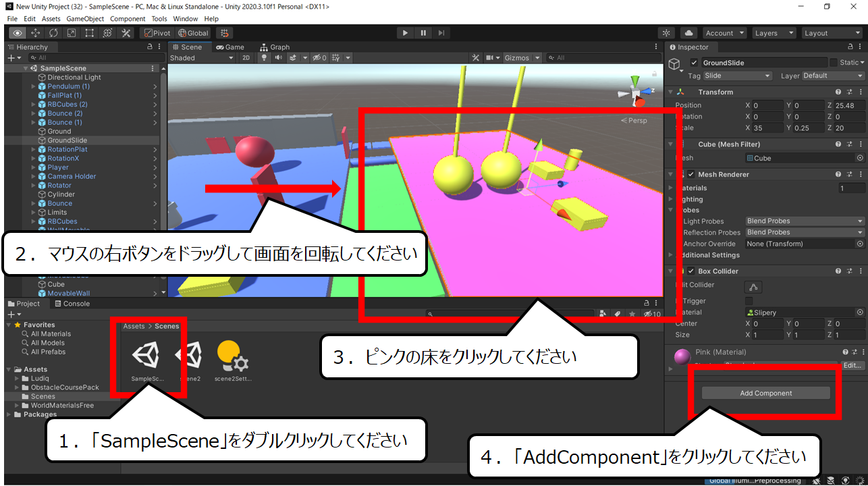Open the Component menu
The height and width of the screenshot is (486, 868).
128,19
